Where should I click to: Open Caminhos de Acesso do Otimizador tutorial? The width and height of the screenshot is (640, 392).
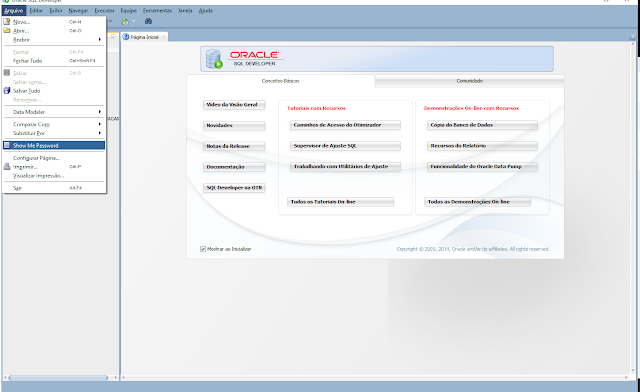coord(345,125)
